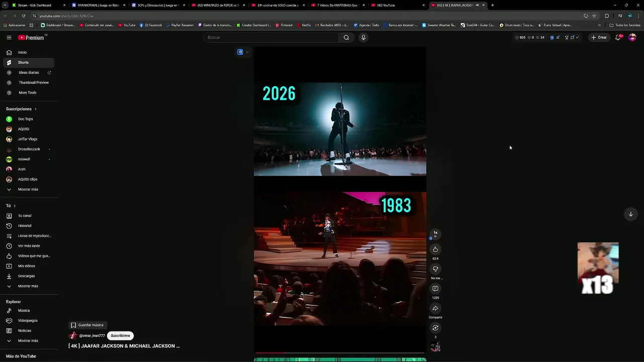Screen dimensions: 644x362
Task: Click the x13 cat overlay thumbnail
Action: 598,268
